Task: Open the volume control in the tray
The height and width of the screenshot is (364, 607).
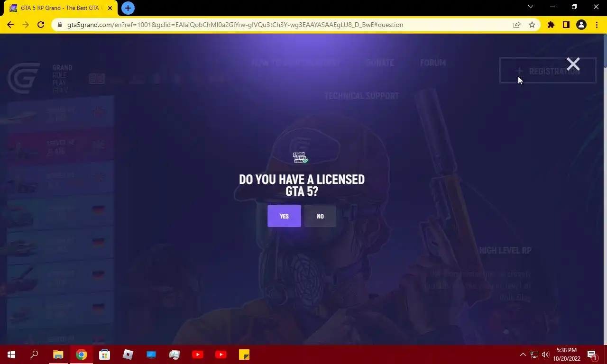Action: pyautogui.click(x=545, y=355)
